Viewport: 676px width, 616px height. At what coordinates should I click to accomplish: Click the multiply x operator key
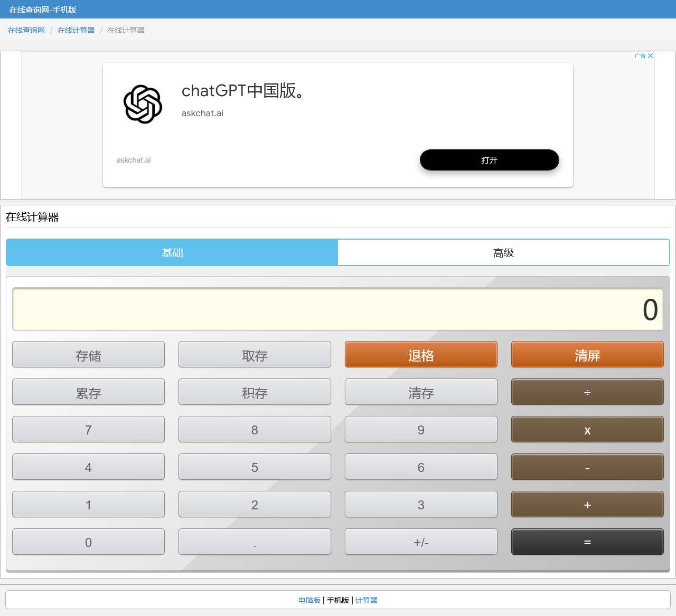point(587,429)
